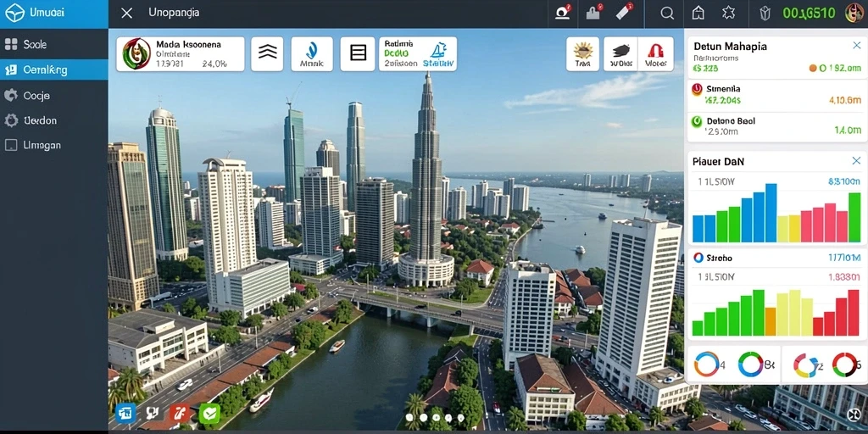Open the Ratlmis Dcdio status card
The height and width of the screenshot is (434, 868).
pos(418,53)
